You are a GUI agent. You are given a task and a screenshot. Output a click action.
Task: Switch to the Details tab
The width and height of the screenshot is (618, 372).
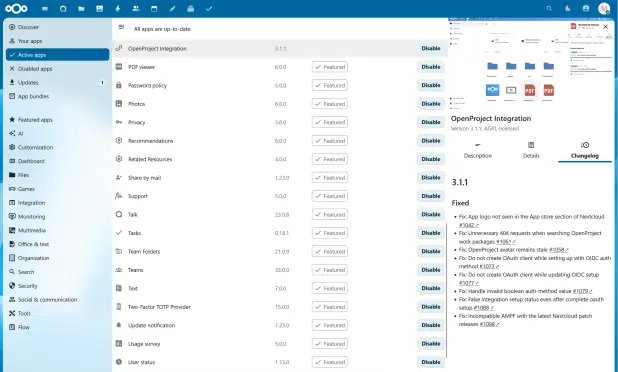pyautogui.click(x=531, y=150)
